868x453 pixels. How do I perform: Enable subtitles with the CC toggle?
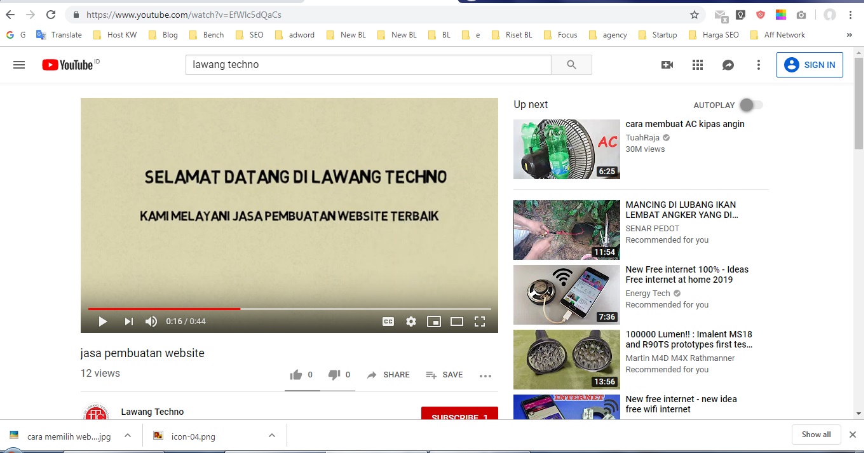coord(388,321)
